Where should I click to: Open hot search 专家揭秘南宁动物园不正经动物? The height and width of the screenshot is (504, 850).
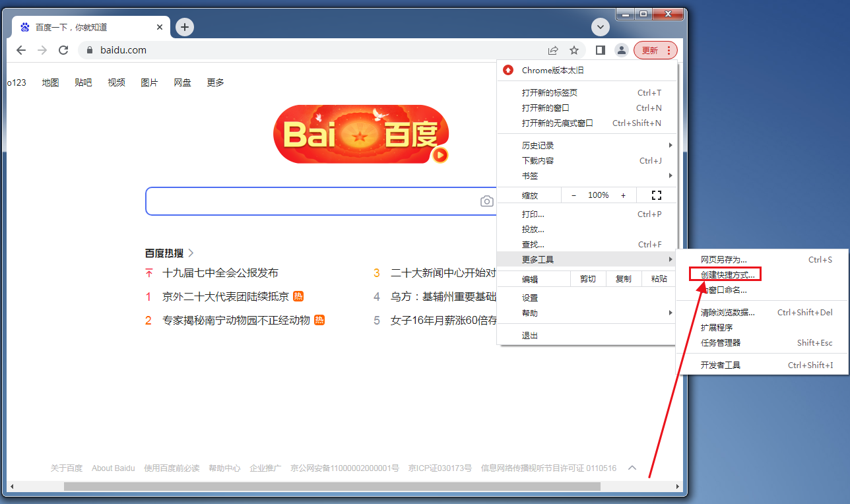pyautogui.click(x=236, y=321)
